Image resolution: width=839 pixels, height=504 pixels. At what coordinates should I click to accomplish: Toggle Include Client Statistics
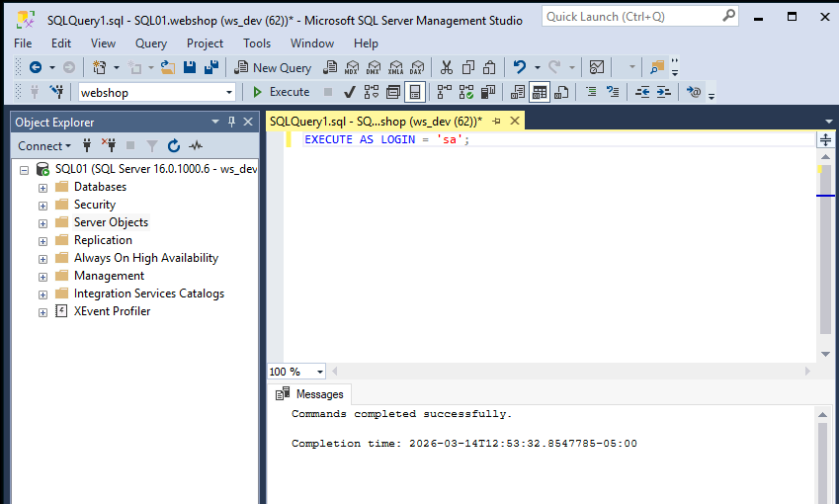click(488, 92)
